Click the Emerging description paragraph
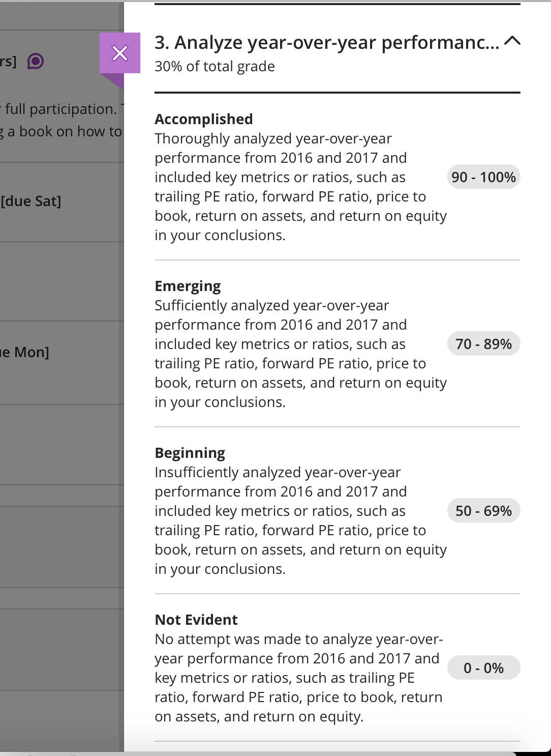This screenshot has width=551, height=756. coord(301,354)
